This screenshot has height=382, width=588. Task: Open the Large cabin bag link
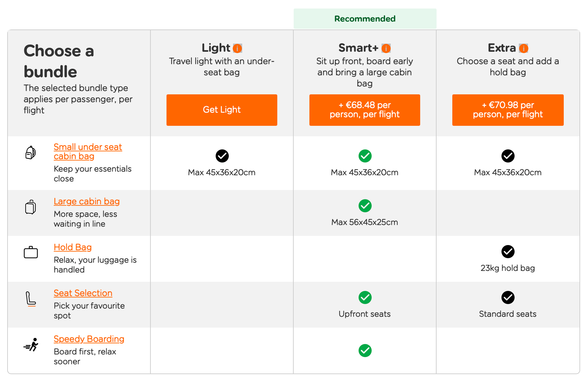(87, 201)
